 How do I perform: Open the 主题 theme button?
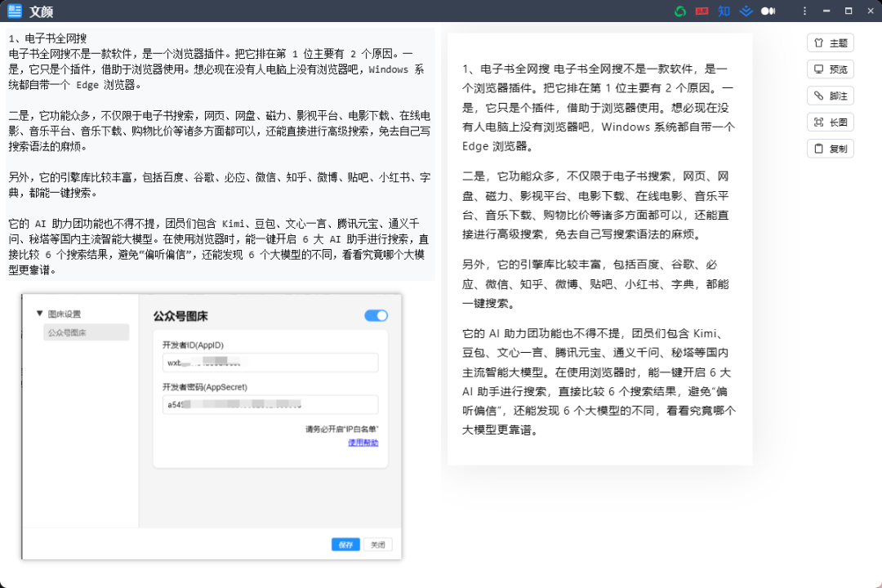point(831,42)
